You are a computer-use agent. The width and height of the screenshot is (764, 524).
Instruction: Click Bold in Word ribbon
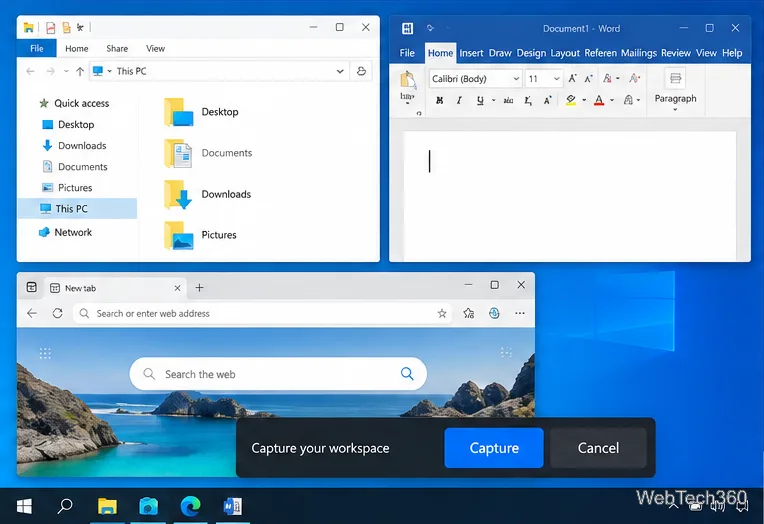439,100
